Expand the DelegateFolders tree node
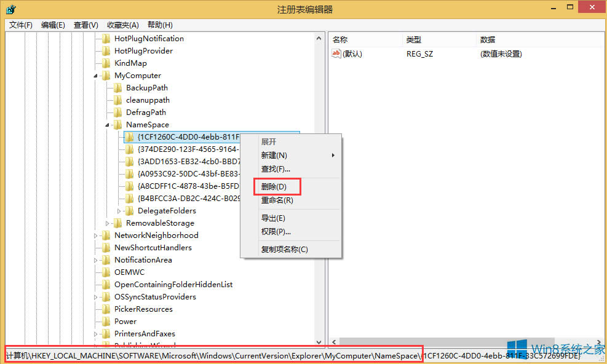 click(119, 210)
